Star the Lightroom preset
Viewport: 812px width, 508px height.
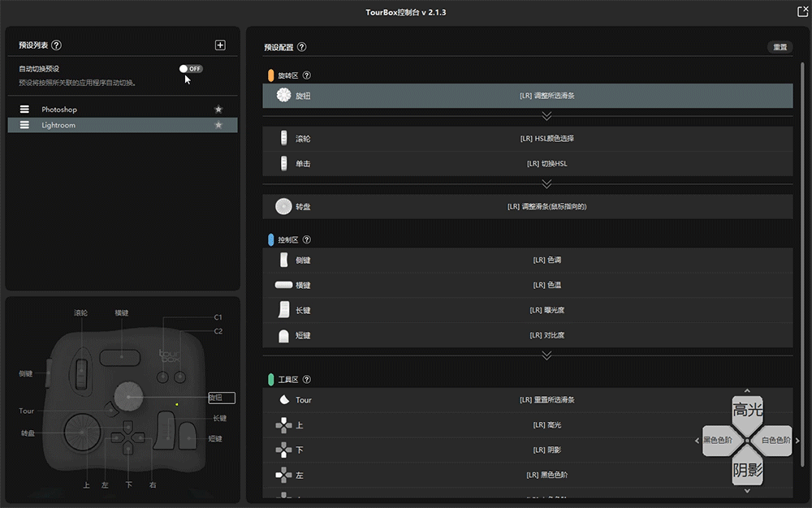[218, 125]
